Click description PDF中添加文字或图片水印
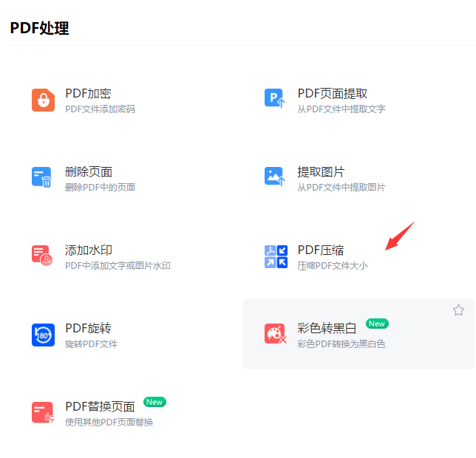 [x=118, y=265]
